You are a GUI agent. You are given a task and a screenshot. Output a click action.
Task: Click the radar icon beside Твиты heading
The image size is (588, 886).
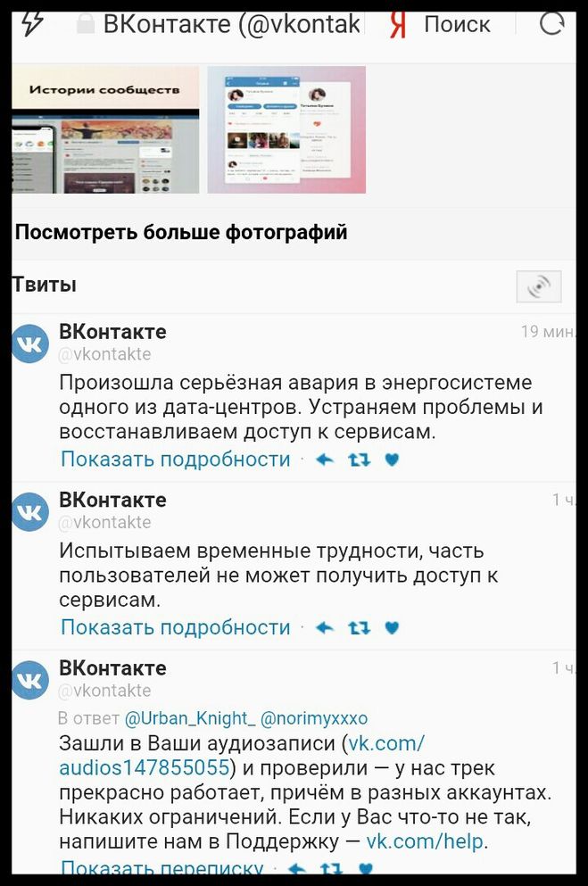(539, 286)
